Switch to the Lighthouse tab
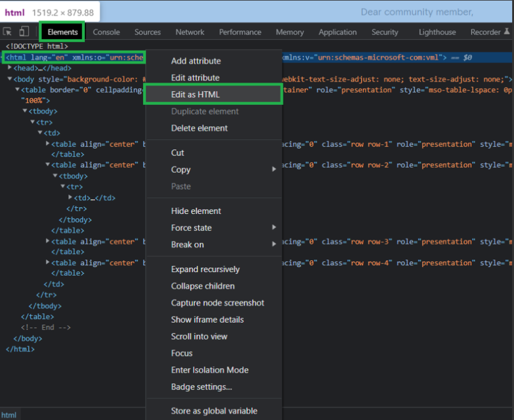The height and width of the screenshot is (420, 514). coord(437,32)
